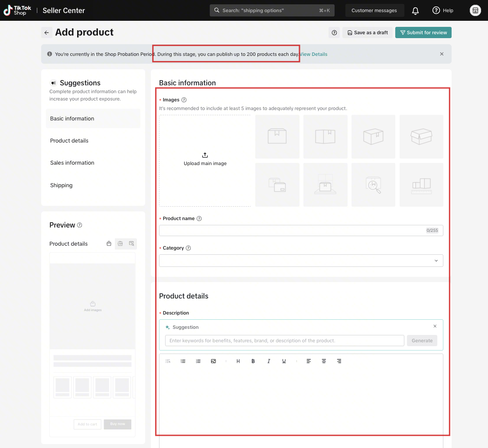The image size is (488, 448).
Task: Click the side-view package image slot
Action: [325, 136]
